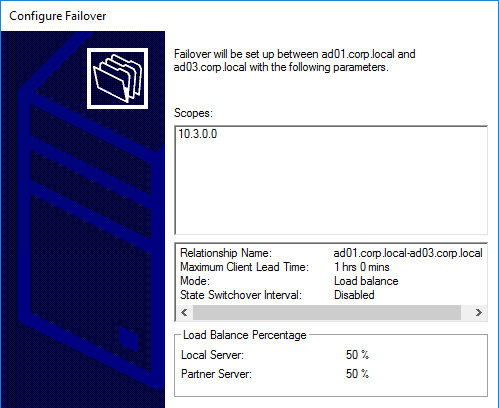The height and width of the screenshot is (408, 499).
Task: Click the Load Balance Percentage group label
Action: (x=245, y=335)
